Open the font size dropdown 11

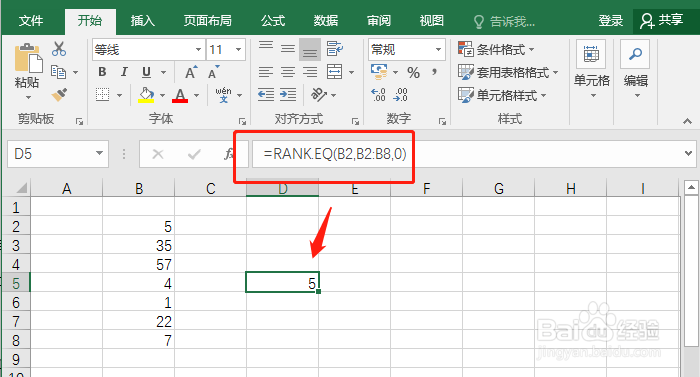[238, 49]
